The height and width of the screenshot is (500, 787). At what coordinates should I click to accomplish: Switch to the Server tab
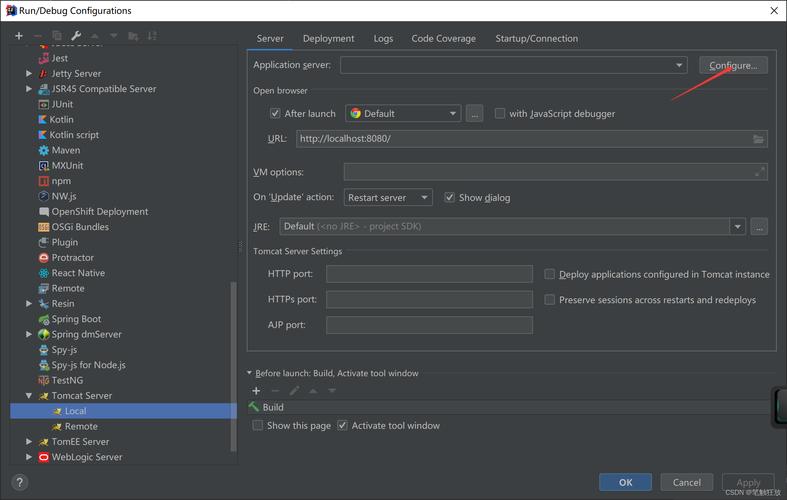[270, 39]
